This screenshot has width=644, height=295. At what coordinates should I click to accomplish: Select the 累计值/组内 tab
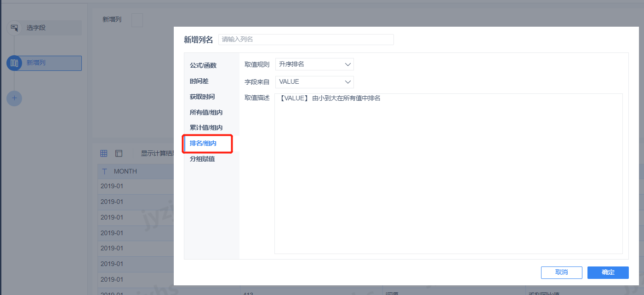pos(206,127)
